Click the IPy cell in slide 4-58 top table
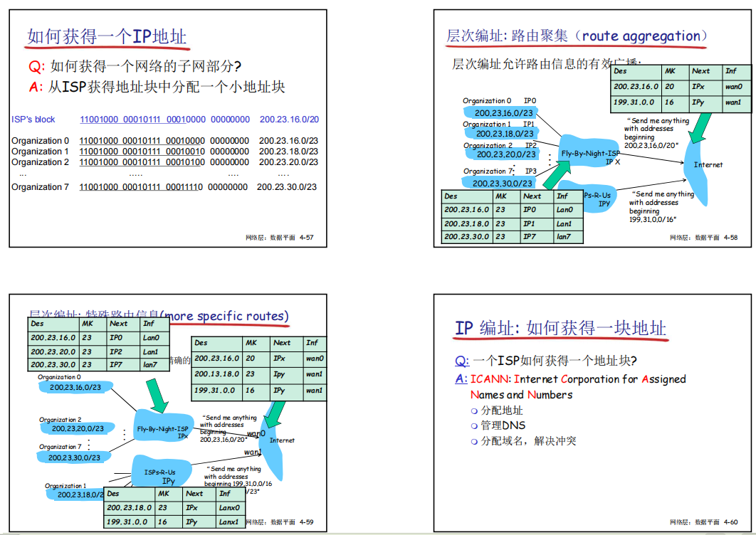 click(705, 102)
